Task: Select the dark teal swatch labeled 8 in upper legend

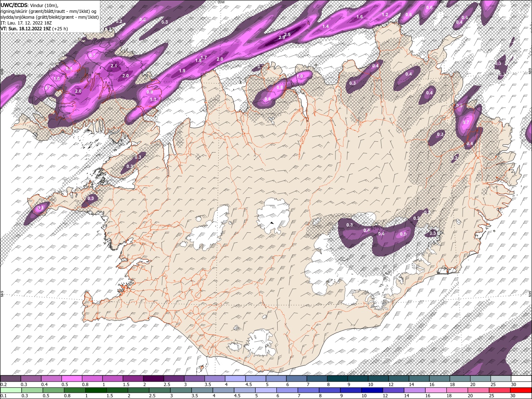Action: click(337, 379)
